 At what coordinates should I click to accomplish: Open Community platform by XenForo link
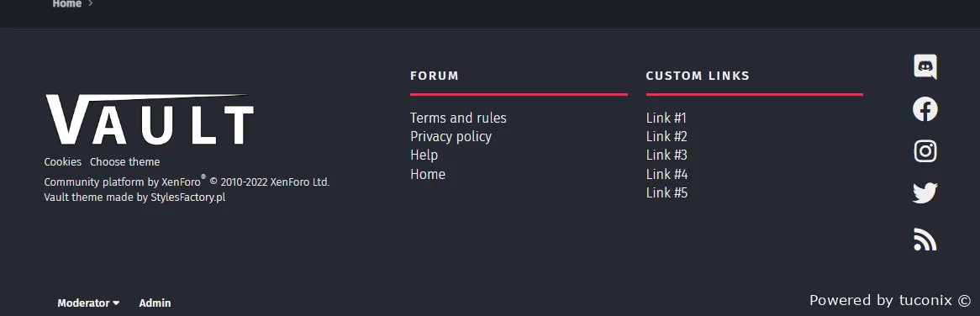pos(123,182)
